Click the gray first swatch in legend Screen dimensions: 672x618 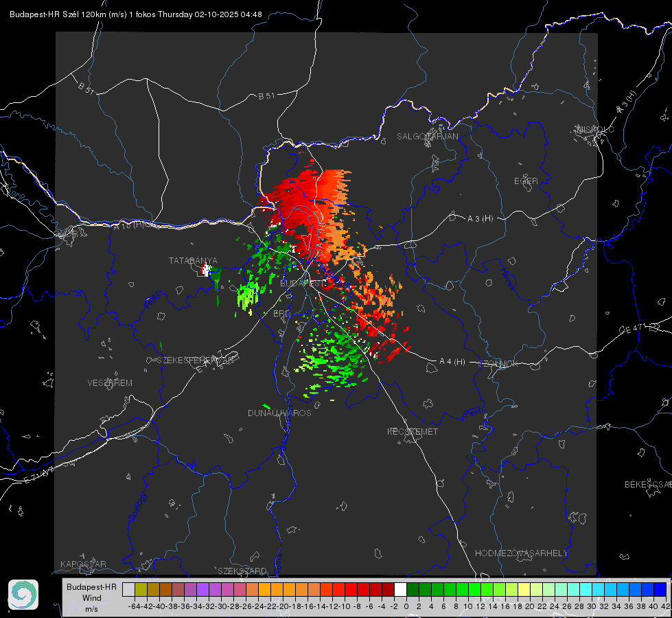pos(128,589)
